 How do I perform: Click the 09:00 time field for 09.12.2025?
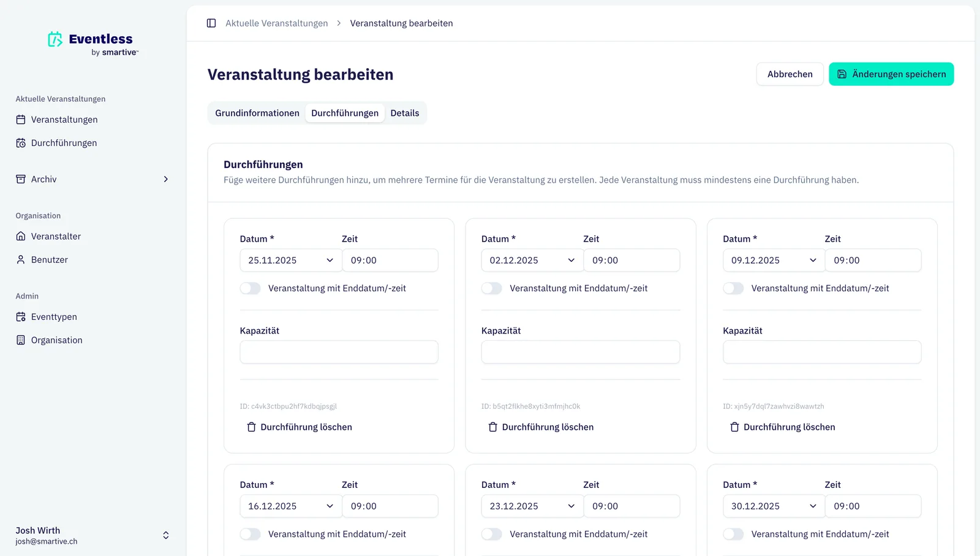[x=873, y=261]
